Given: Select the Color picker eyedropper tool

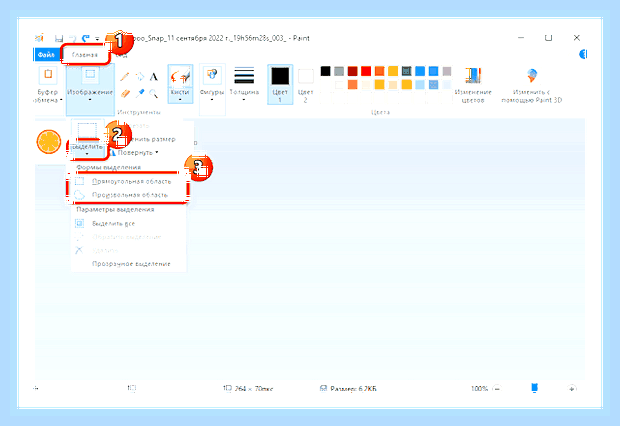Looking at the screenshot, I should point(140,94).
